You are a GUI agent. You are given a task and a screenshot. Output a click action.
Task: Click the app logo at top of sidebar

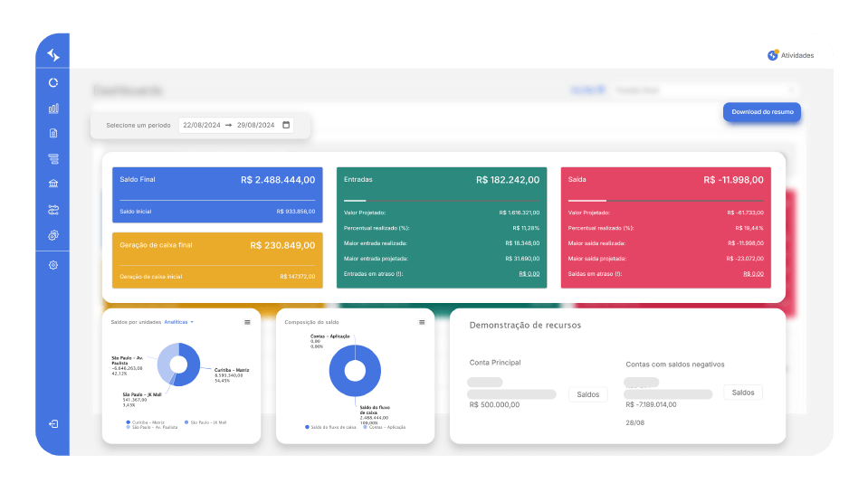click(53, 55)
